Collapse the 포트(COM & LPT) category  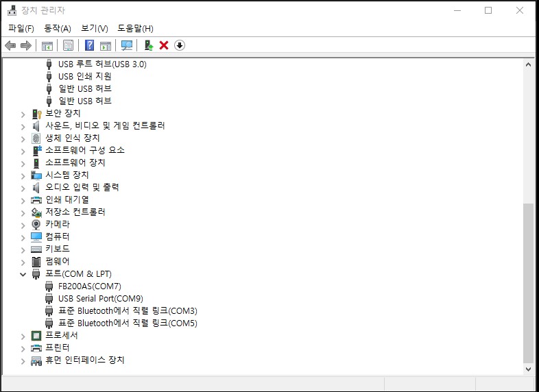[23, 274]
